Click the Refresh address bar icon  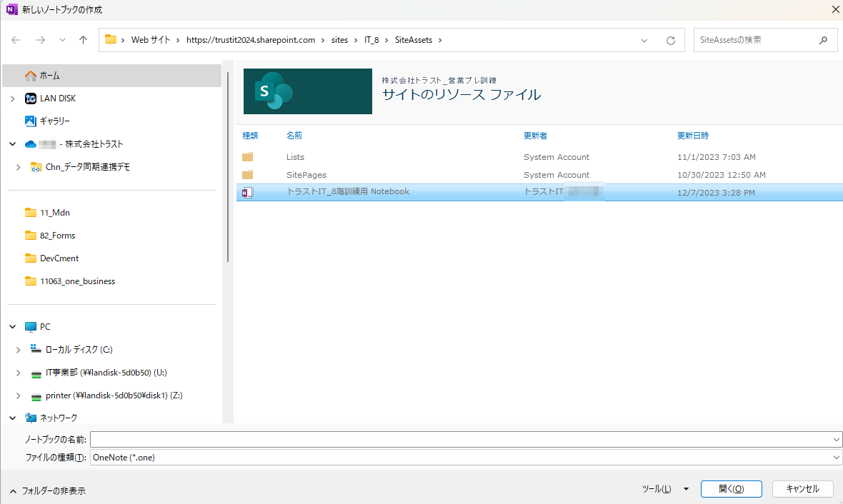[670, 41]
